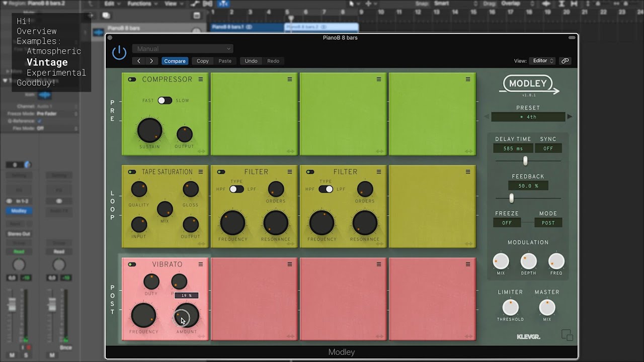This screenshot has height=362, width=644.
Task: Open the Flex Mode Off dropdown
Action: (56, 128)
